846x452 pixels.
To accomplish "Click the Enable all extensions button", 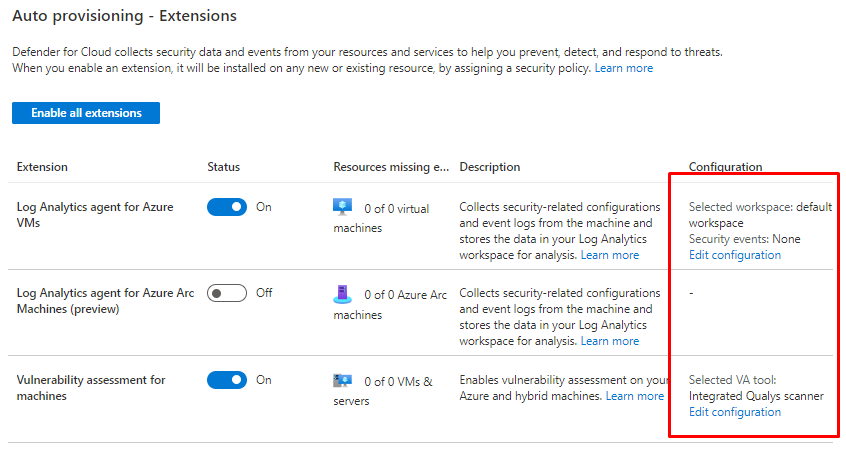I will click(x=86, y=113).
